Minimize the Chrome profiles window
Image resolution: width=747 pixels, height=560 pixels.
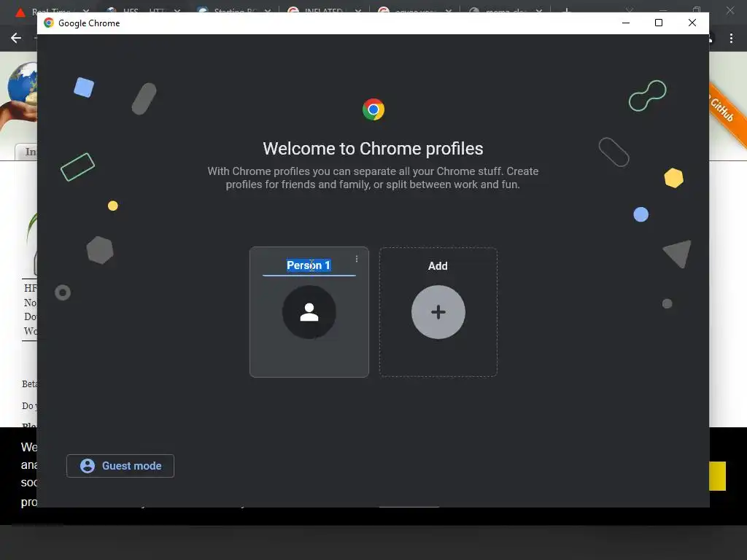[626, 23]
